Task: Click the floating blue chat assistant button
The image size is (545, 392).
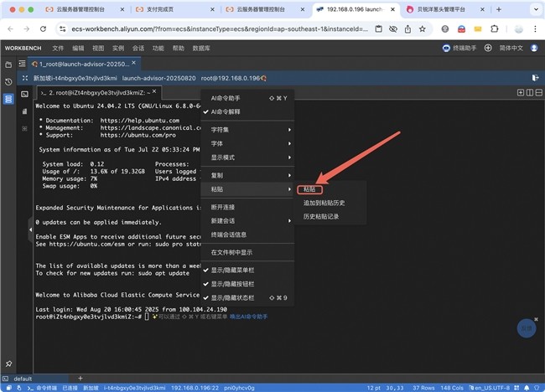Action: coord(525,328)
